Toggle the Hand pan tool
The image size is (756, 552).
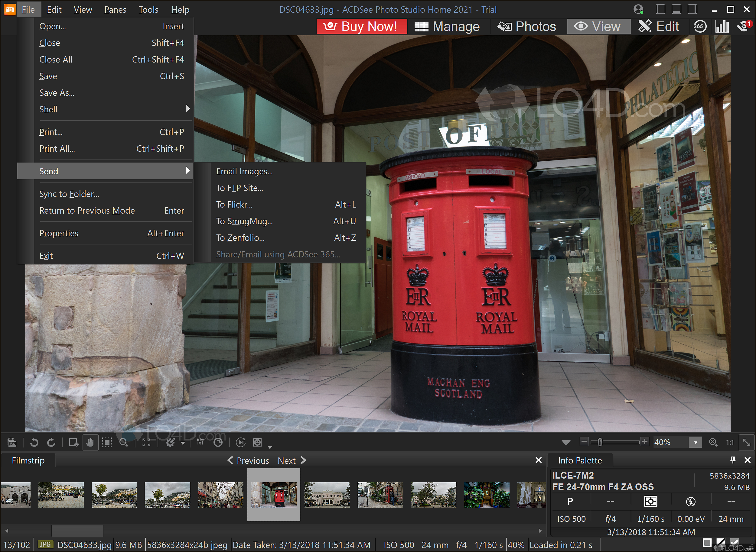[90, 442]
